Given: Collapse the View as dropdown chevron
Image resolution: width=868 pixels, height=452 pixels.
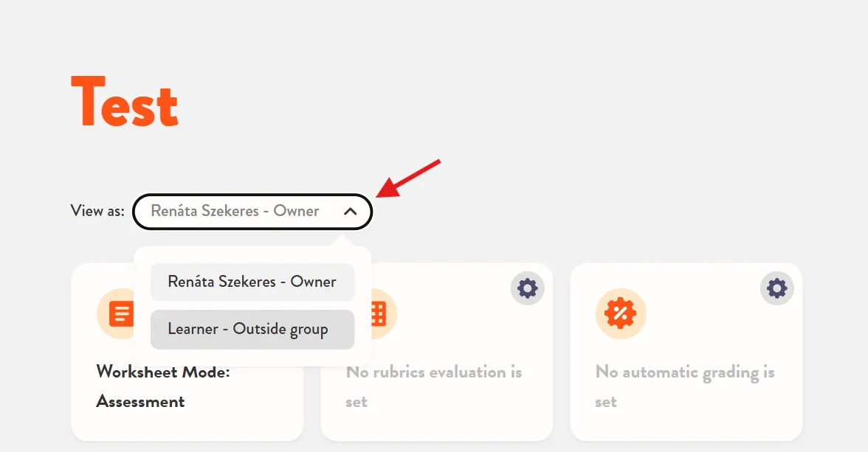Looking at the screenshot, I should pos(350,212).
